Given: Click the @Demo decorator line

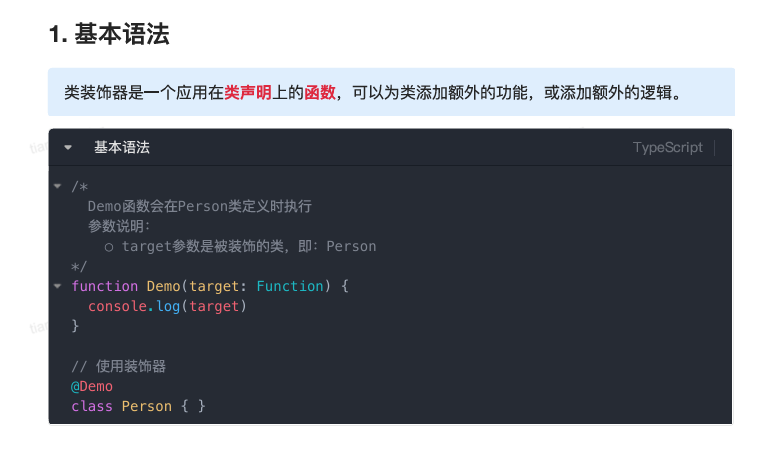Looking at the screenshot, I should [92, 386].
